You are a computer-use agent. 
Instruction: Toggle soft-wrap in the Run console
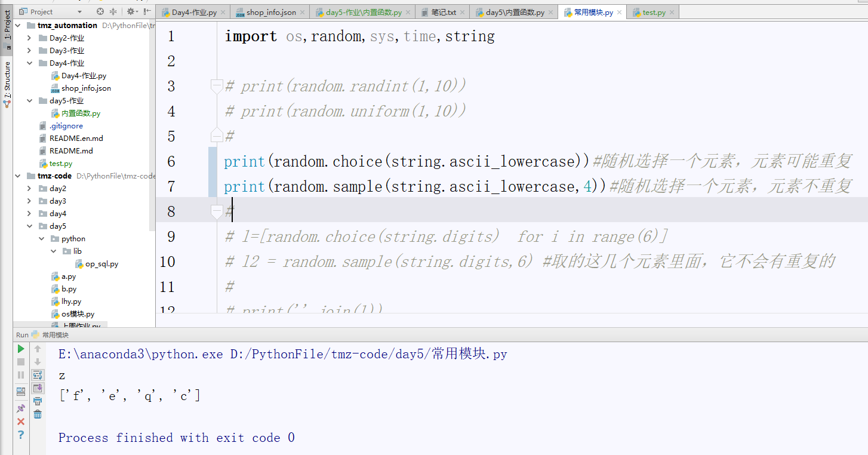[x=38, y=375]
